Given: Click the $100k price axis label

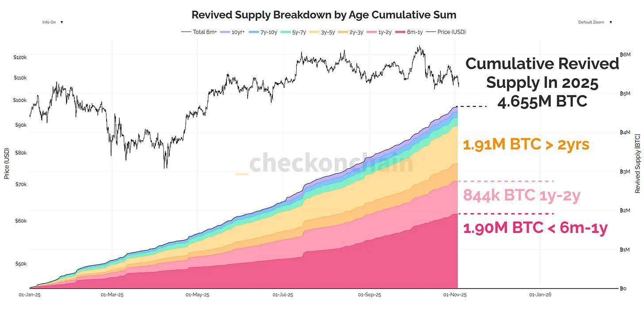Looking at the screenshot, I should pyautogui.click(x=20, y=100).
